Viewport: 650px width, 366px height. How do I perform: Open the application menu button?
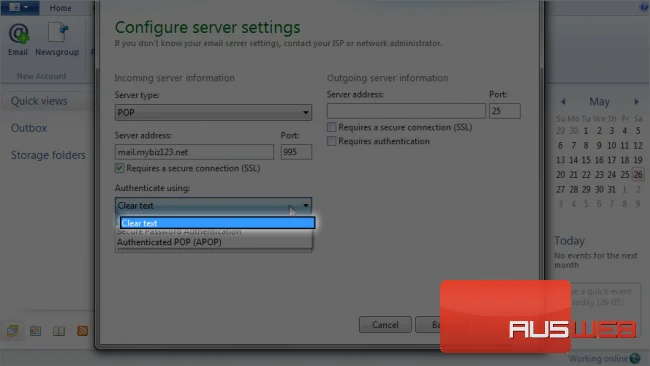click(19, 7)
